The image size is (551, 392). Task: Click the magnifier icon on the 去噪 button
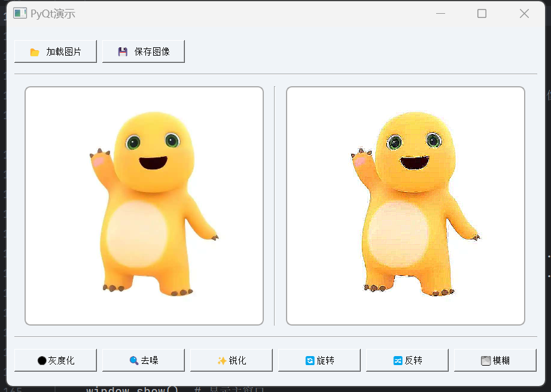click(x=133, y=360)
